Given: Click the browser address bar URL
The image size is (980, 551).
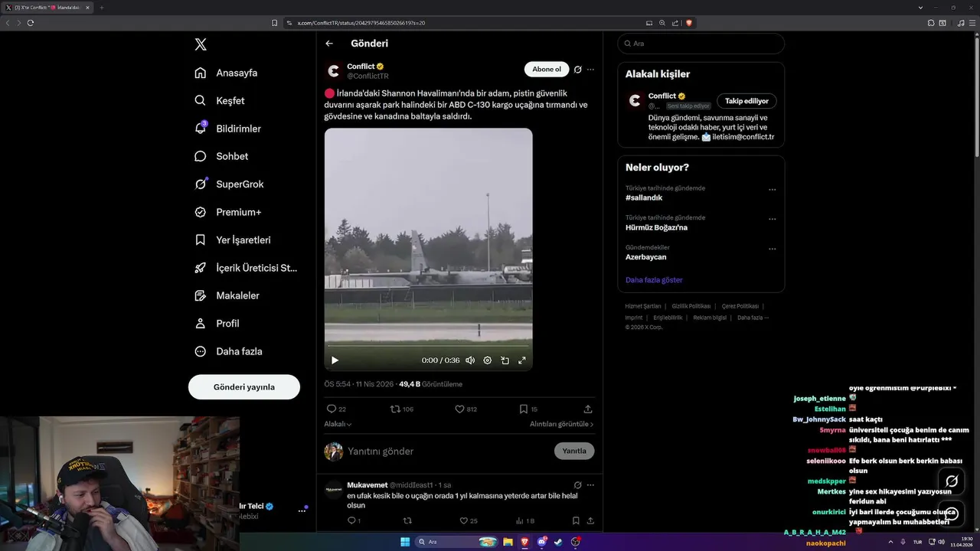Looking at the screenshot, I should tap(361, 23).
